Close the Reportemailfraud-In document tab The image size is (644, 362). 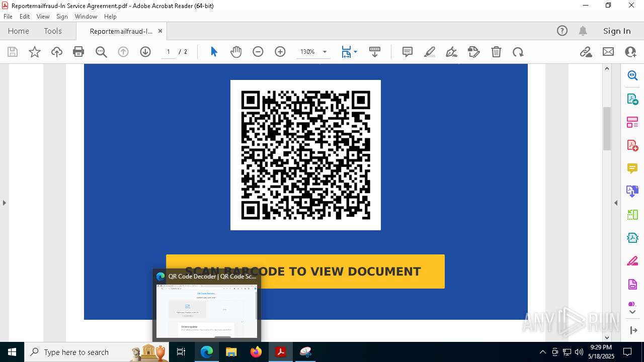[x=160, y=31]
